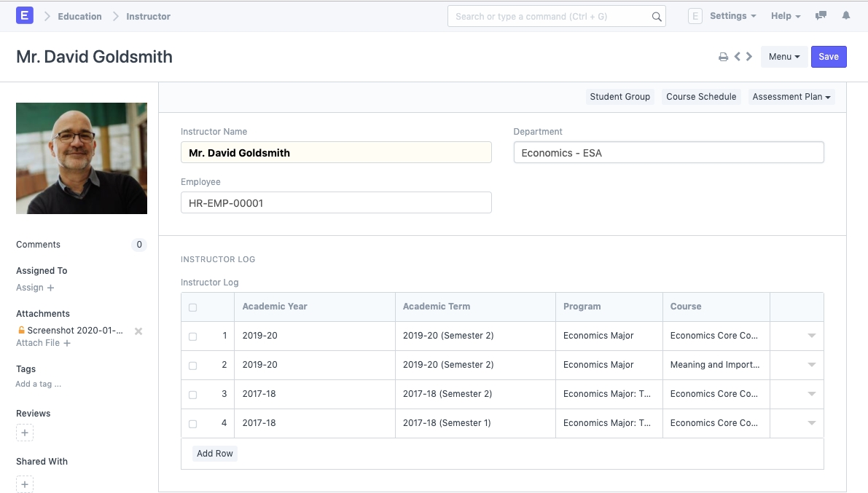Expand the Menu dropdown

click(784, 57)
